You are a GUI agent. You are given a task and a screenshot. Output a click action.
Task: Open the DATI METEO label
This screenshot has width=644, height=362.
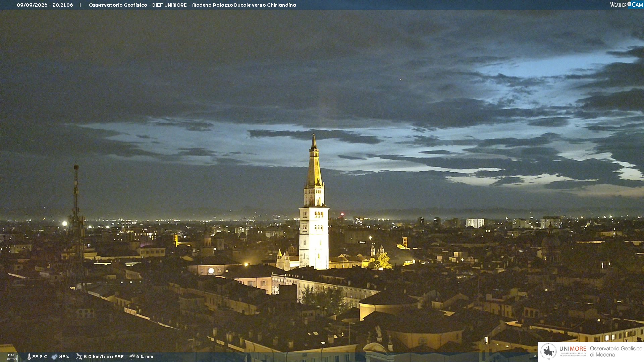tap(12, 357)
